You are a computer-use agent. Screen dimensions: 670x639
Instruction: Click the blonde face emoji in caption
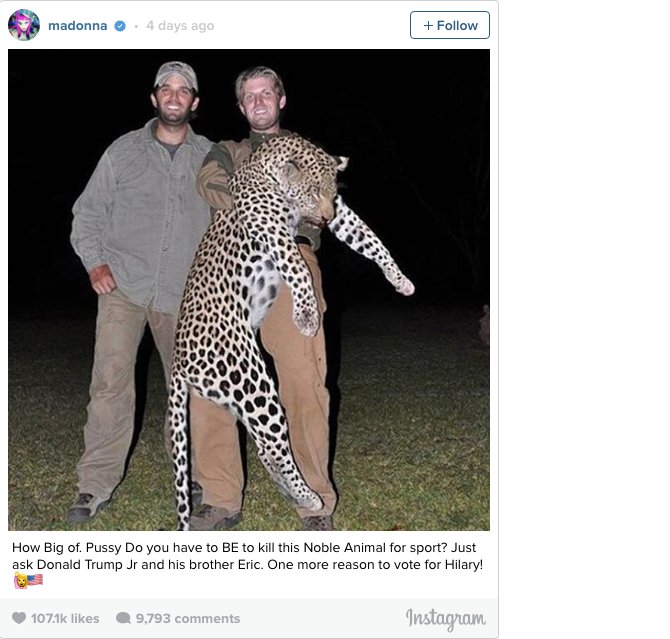click(19, 581)
